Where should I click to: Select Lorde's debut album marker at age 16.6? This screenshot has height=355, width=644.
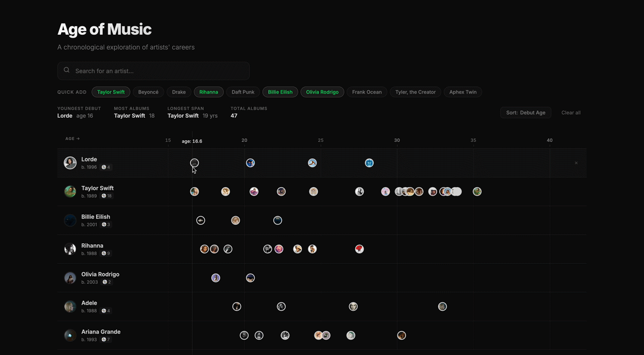click(x=195, y=163)
